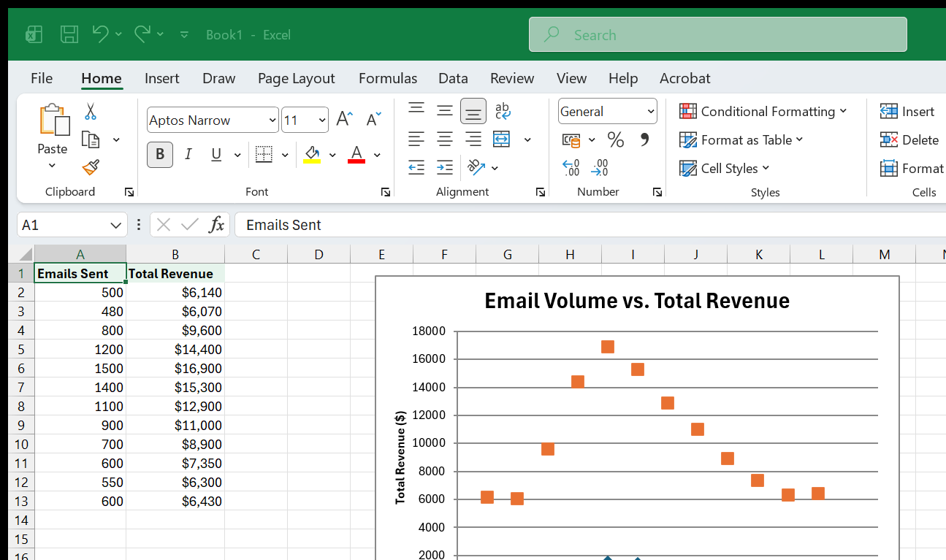Open Clipboard pane dialog launcher
Screen dimensions: 946x560
(x=129, y=192)
